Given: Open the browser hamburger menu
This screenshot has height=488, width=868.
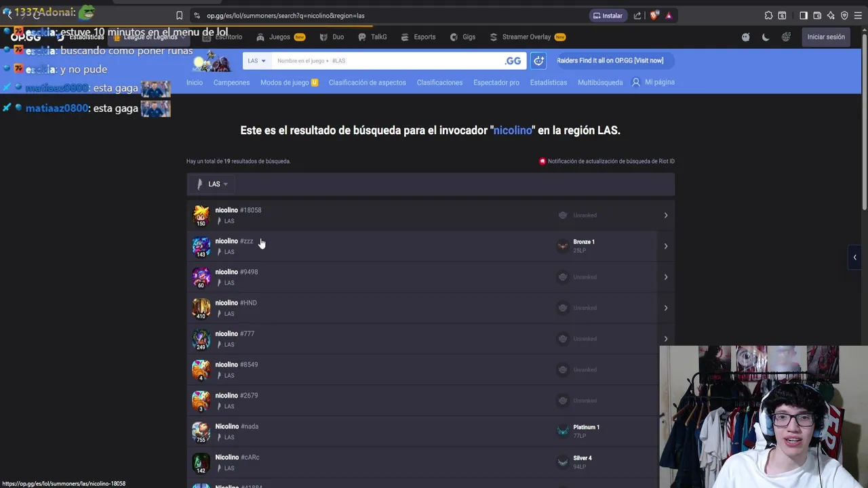Looking at the screenshot, I should (858, 16).
